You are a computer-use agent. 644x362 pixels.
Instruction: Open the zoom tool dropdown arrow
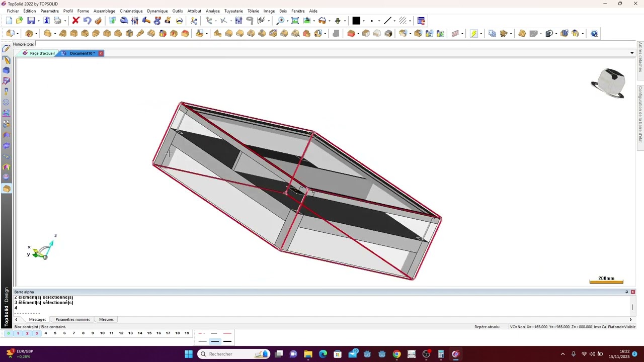click(287, 21)
